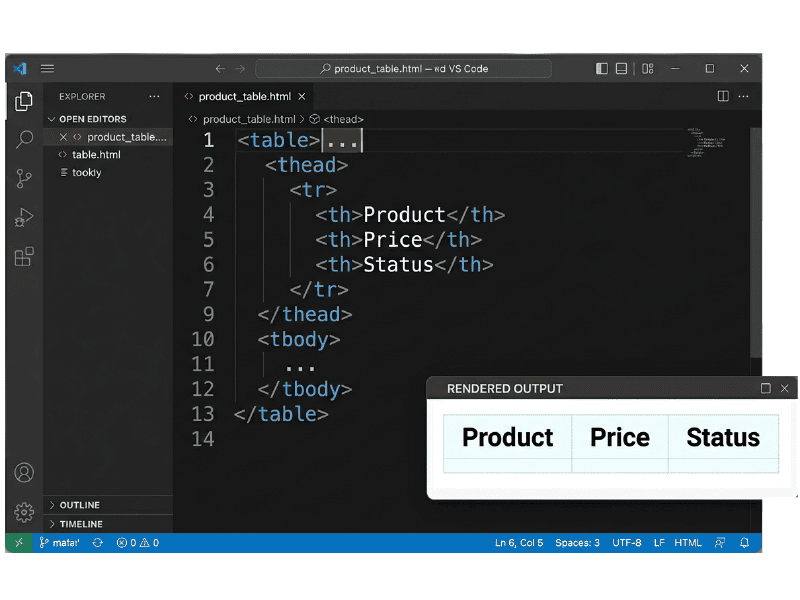
Task: Click the minimap code preview
Action: pyautogui.click(x=706, y=142)
